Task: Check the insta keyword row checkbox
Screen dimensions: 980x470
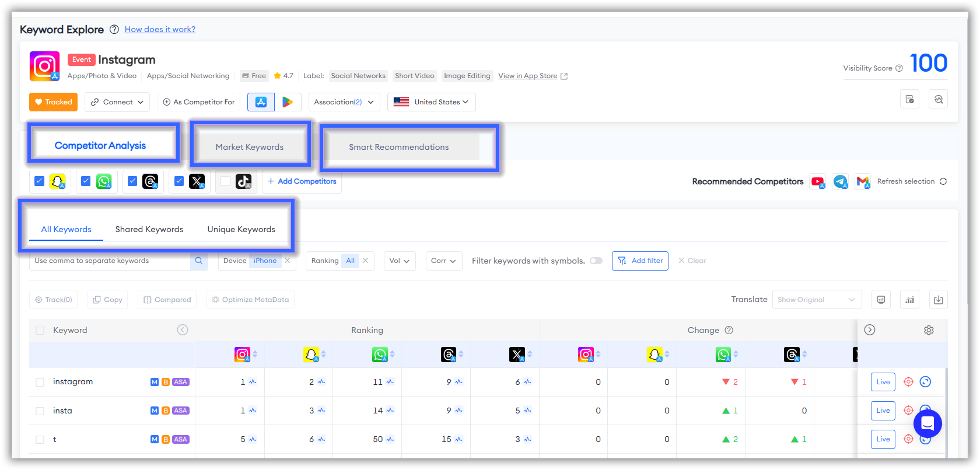Action: pyautogui.click(x=40, y=411)
